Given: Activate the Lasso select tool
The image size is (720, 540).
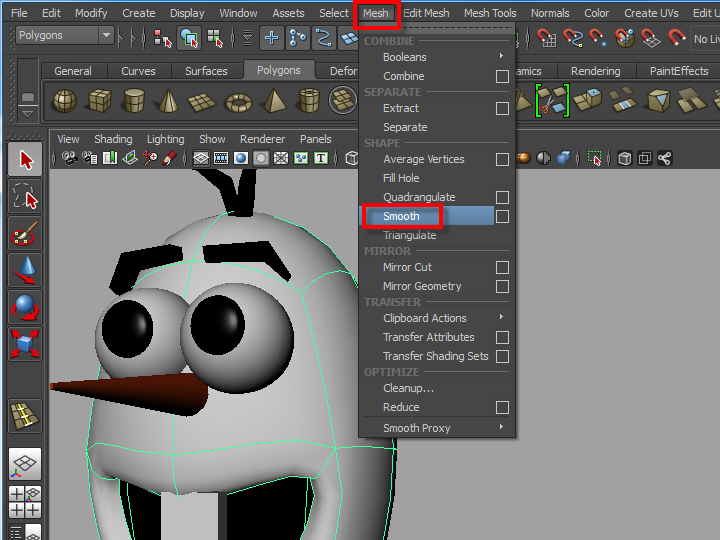Looking at the screenshot, I should click(x=25, y=197).
